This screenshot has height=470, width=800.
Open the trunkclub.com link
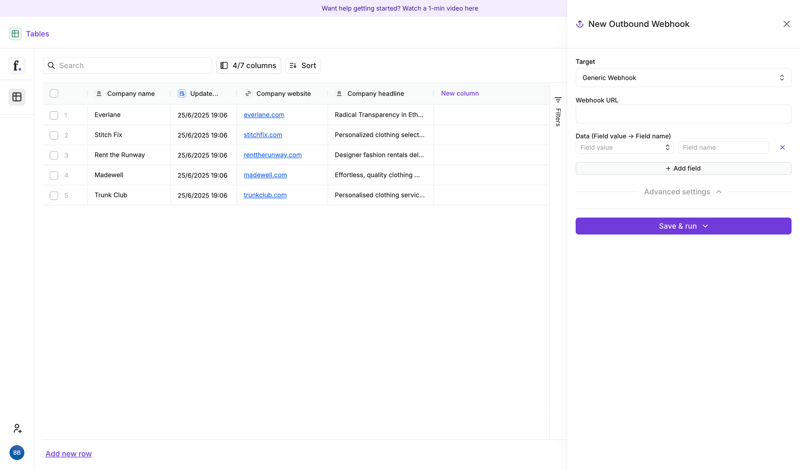pyautogui.click(x=265, y=195)
